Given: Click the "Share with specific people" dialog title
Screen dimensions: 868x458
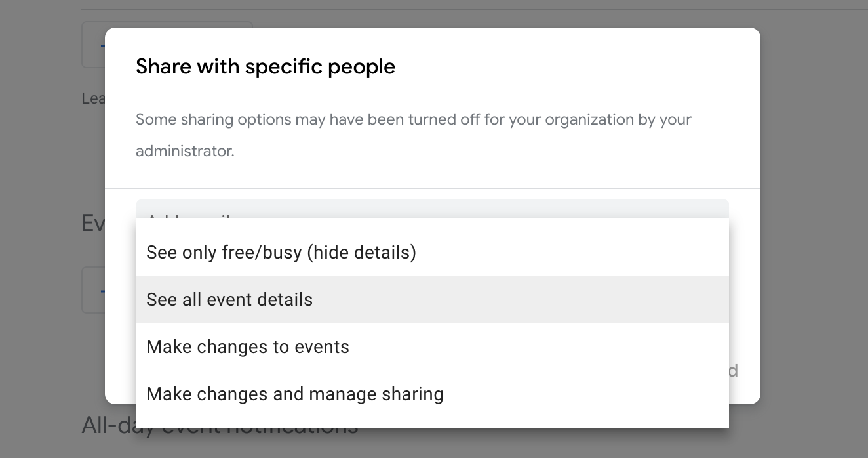Looking at the screenshot, I should (266, 67).
